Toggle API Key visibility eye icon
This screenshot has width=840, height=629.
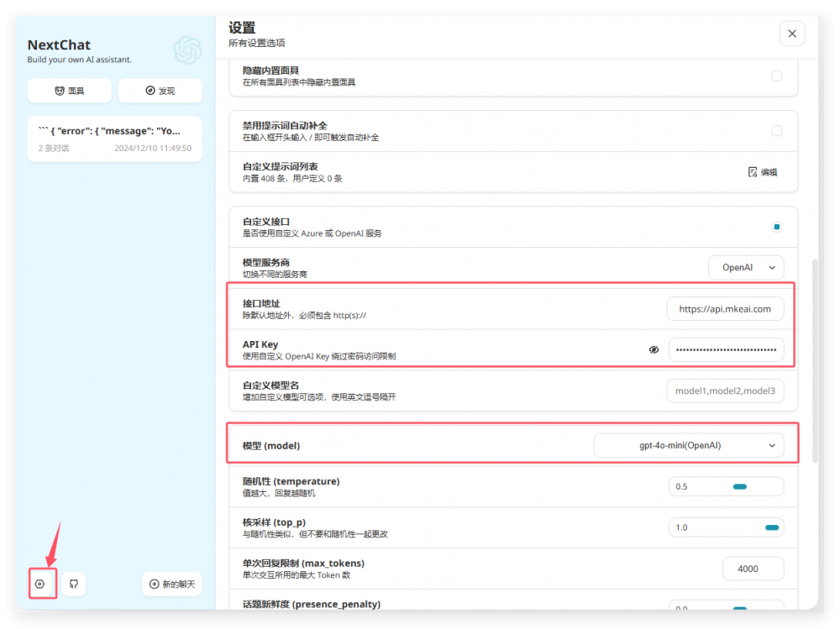[654, 349]
